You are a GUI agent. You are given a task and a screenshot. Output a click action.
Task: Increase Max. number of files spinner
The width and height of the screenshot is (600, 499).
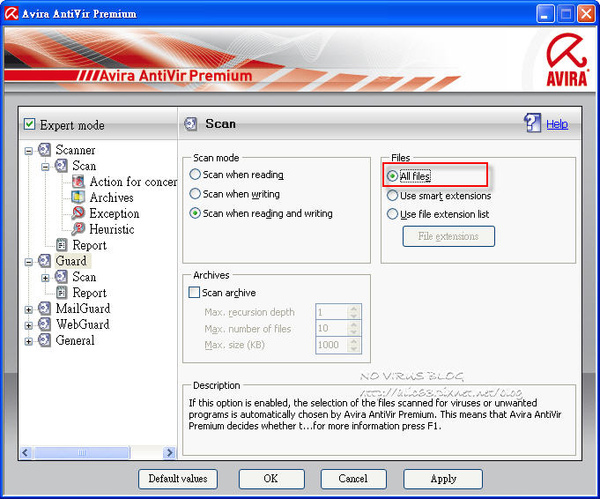(x=354, y=324)
